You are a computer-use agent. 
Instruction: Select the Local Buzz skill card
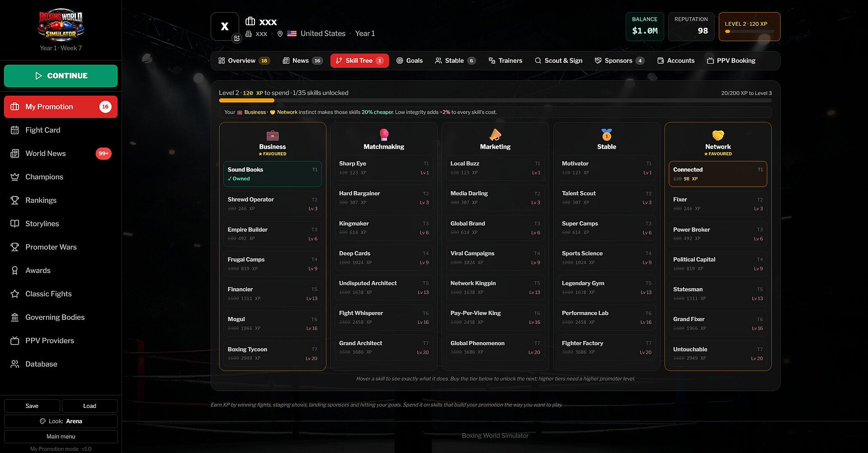tap(495, 168)
